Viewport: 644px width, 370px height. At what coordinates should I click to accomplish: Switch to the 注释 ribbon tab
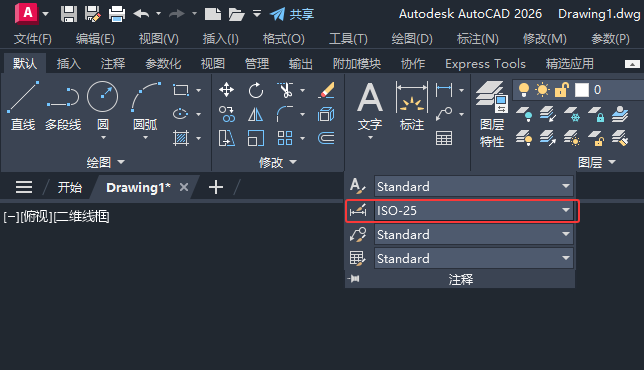point(113,64)
